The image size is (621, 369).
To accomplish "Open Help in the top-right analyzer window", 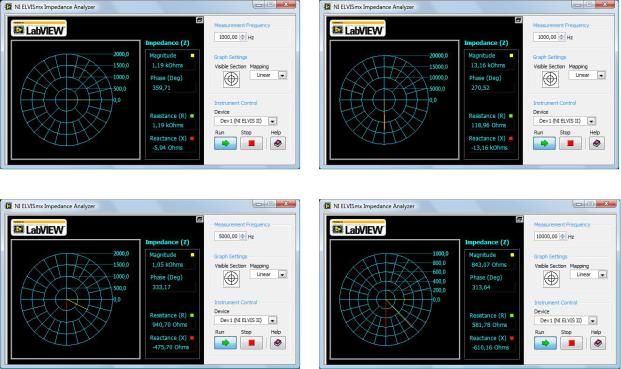I will click(x=596, y=143).
